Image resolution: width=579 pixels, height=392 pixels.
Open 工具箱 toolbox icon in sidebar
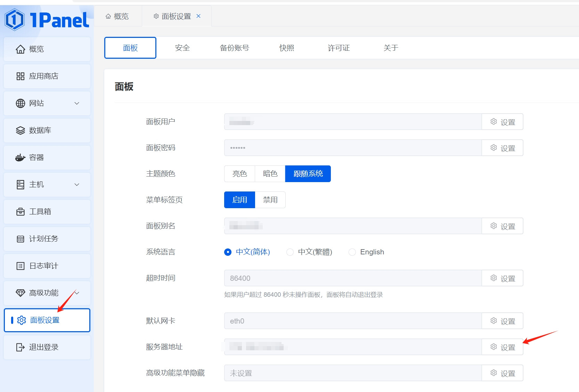pyautogui.click(x=21, y=212)
